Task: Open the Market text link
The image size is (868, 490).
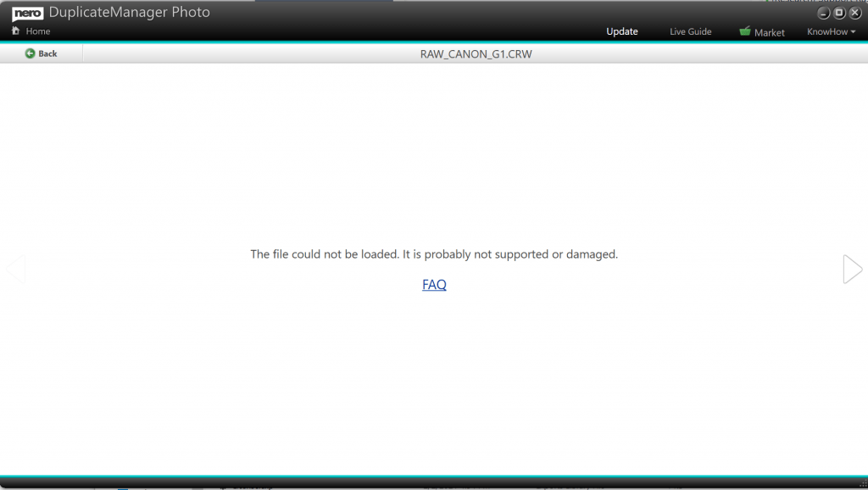Action: [770, 32]
